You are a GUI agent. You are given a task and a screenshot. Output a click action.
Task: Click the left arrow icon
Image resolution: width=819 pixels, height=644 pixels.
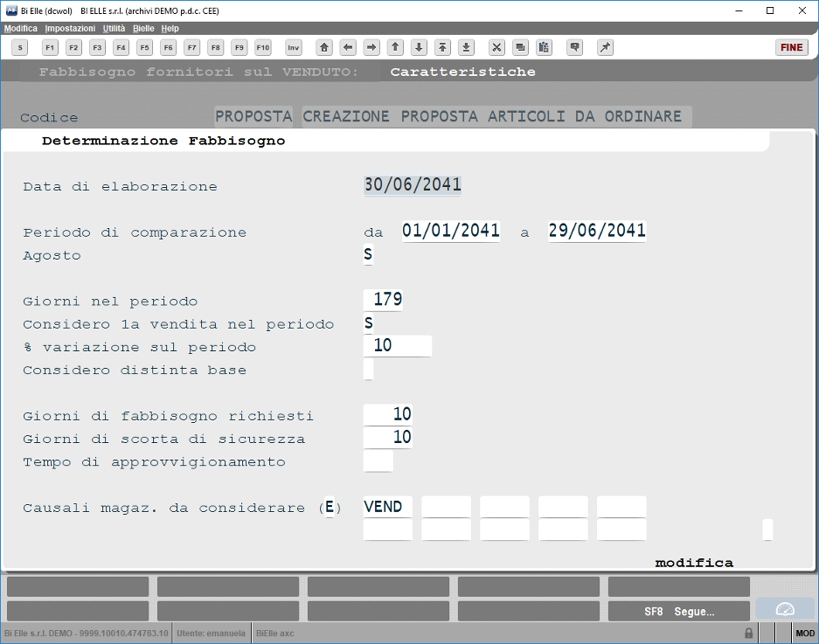click(x=348, y=47)
